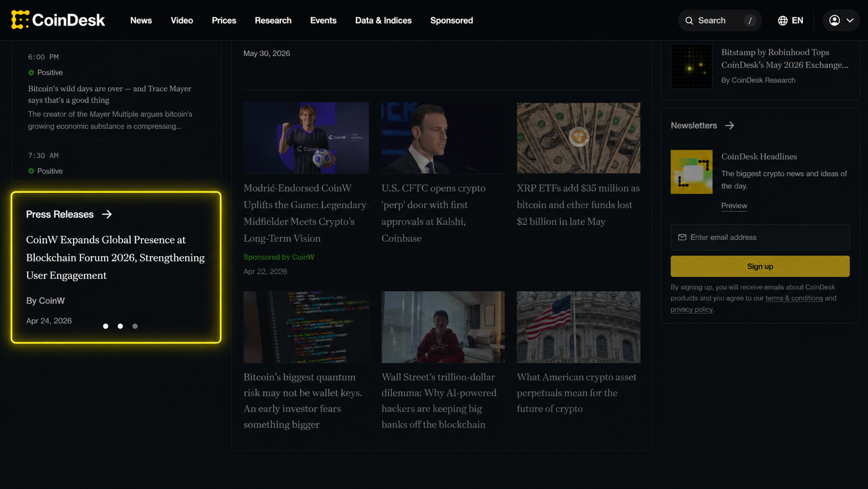Click the globe language icon
Screen dimensions: 868x489
pyautogui.click(x=782, y=21)
